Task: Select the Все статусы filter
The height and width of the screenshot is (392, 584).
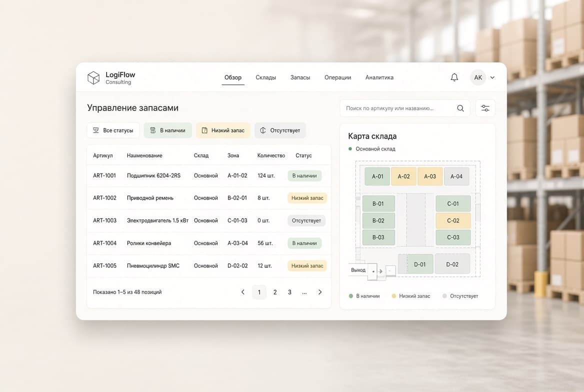Action: point(113,130)
